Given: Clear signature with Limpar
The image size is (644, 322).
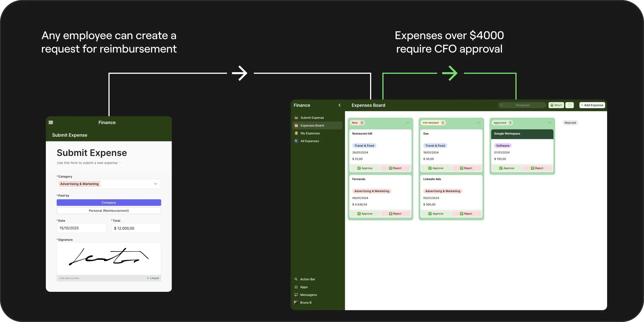Looking at the screenshot, I should [153, 278].
